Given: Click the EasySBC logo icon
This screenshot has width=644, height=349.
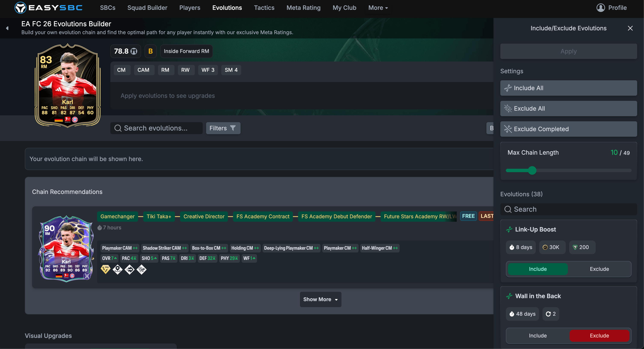Looking at the screenshot, I should (x=21, y=7).
